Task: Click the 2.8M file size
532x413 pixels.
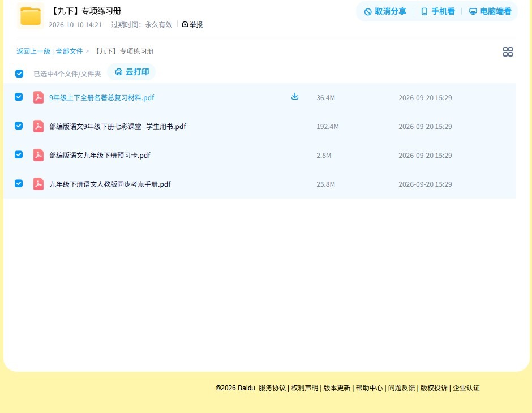Action: [324, 155]
